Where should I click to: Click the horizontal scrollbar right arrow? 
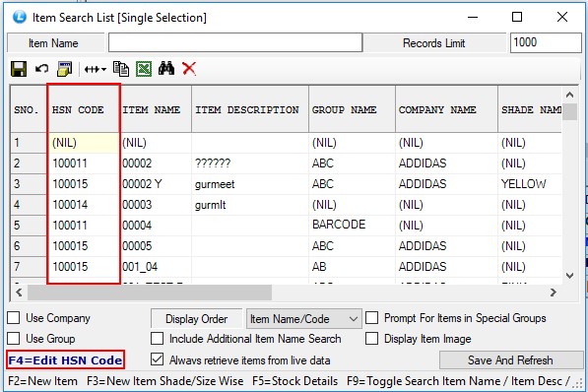553,293
